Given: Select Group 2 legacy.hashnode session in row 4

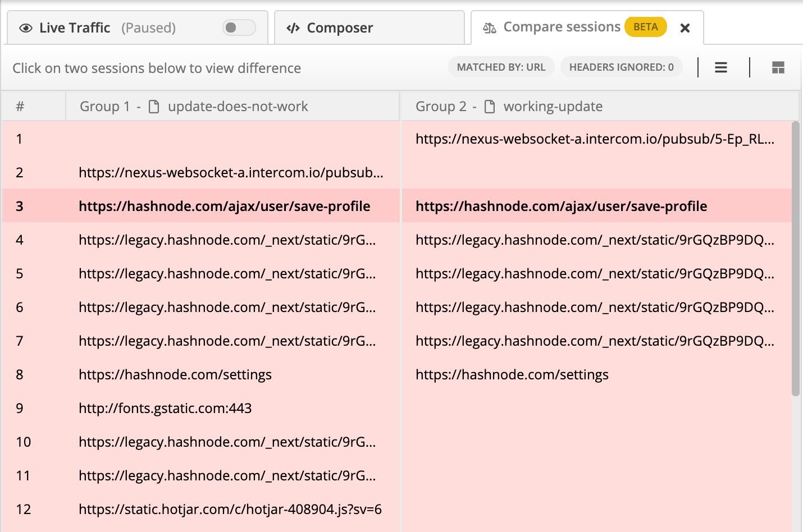Looking at the screenshot, I should coord(595,240).
